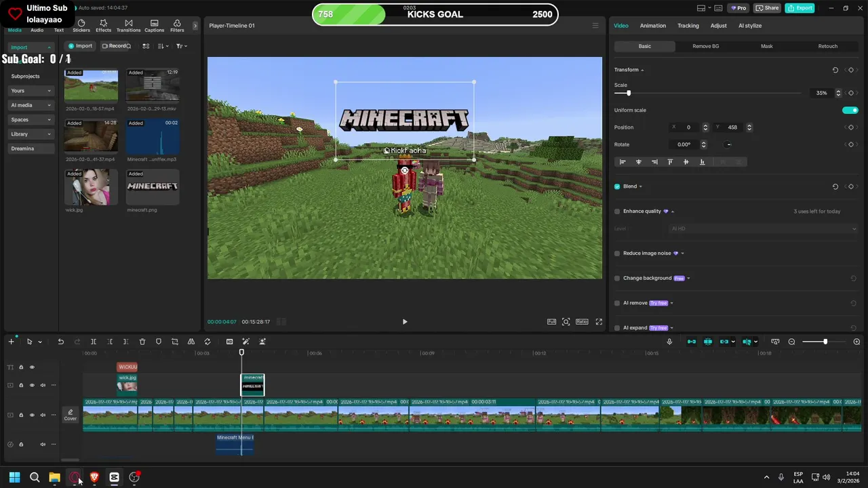Image resolution: width=868 pixels, height=488 pixels.
Task: Open the AI magic wand tool
Action: [x=245, y=342]
